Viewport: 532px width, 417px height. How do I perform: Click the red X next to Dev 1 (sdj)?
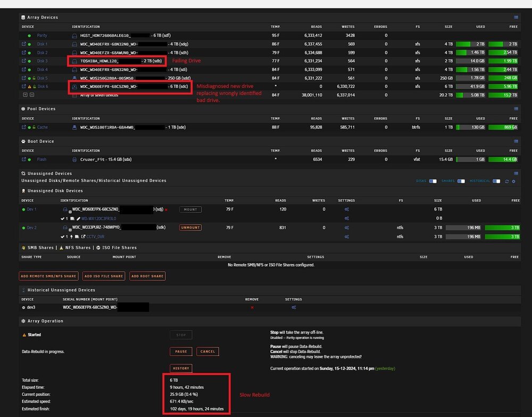pyautogui.click(x=166, y=210)
